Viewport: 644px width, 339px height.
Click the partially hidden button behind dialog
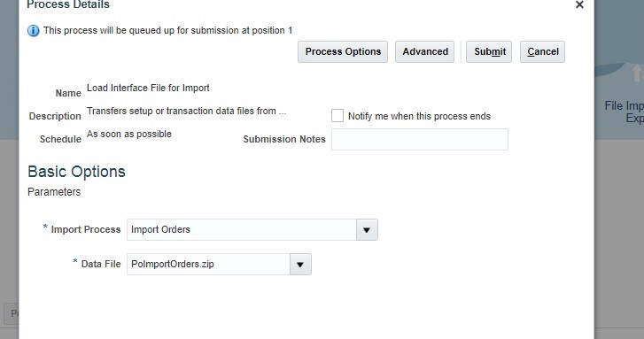click(x=12, y=314)
